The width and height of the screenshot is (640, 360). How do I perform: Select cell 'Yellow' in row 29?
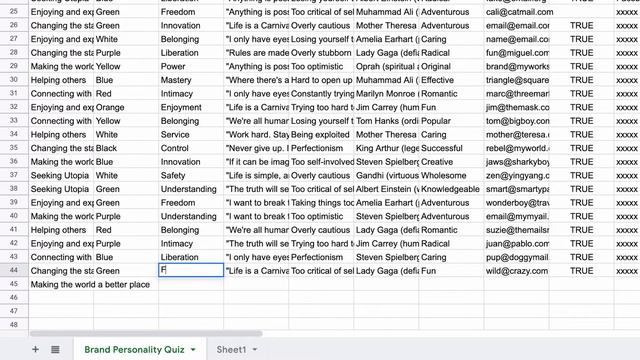pyautogui.click(x=126, y=67)
